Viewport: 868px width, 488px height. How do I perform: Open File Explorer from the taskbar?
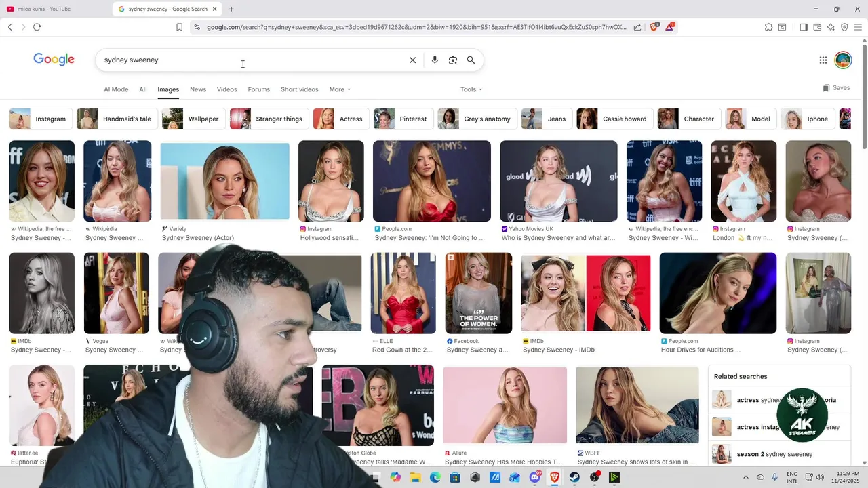415,477
